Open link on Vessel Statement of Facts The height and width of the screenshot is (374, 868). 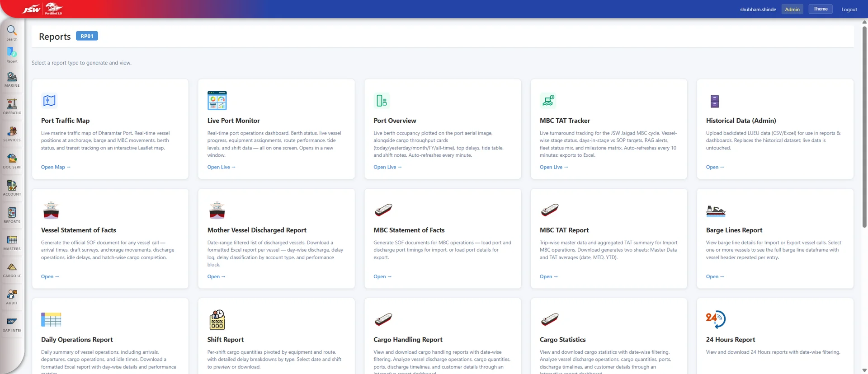[x=50, y=276]
